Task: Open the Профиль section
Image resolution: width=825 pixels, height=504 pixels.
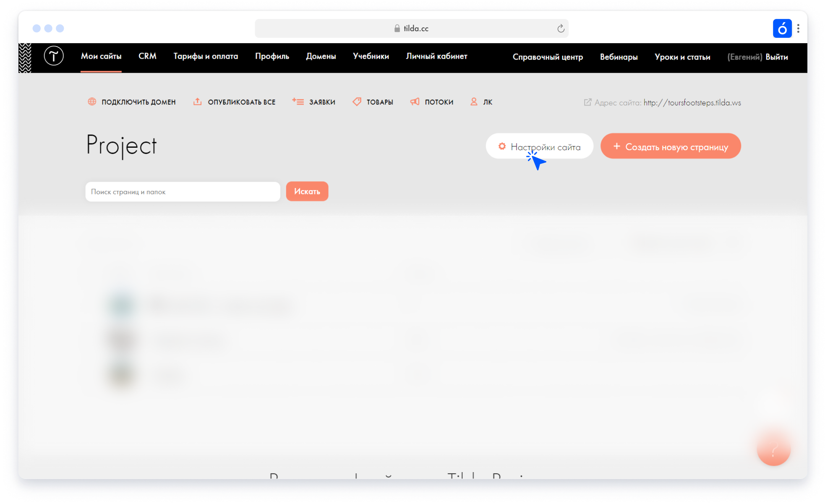Action: coord(272,56)
